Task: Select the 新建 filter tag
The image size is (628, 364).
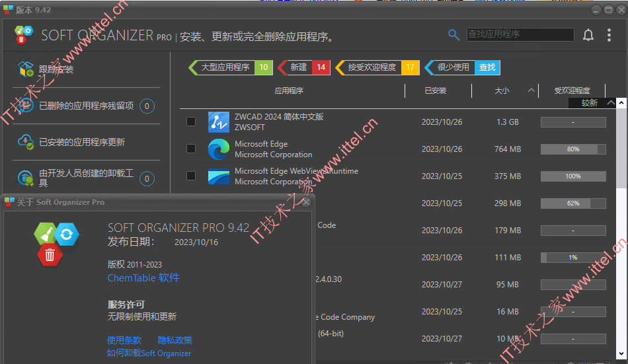Action: click(304, 67)
